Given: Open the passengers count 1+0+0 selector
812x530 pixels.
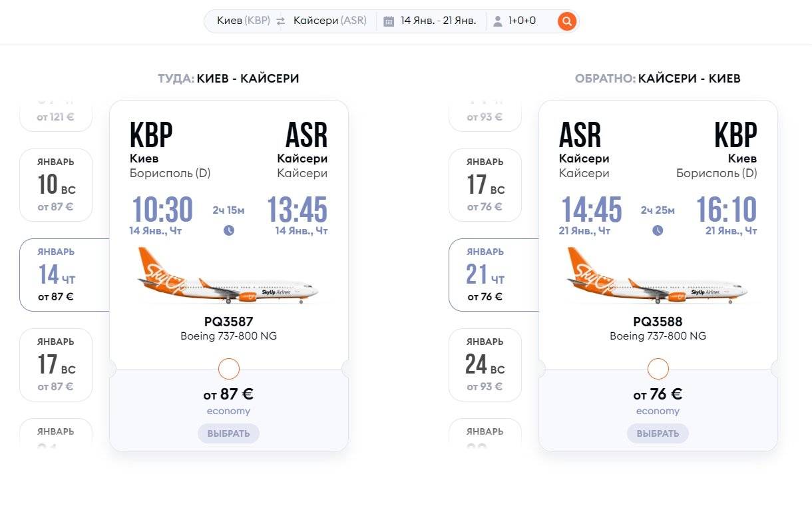Looking at the screenshot, I should 522,21.
